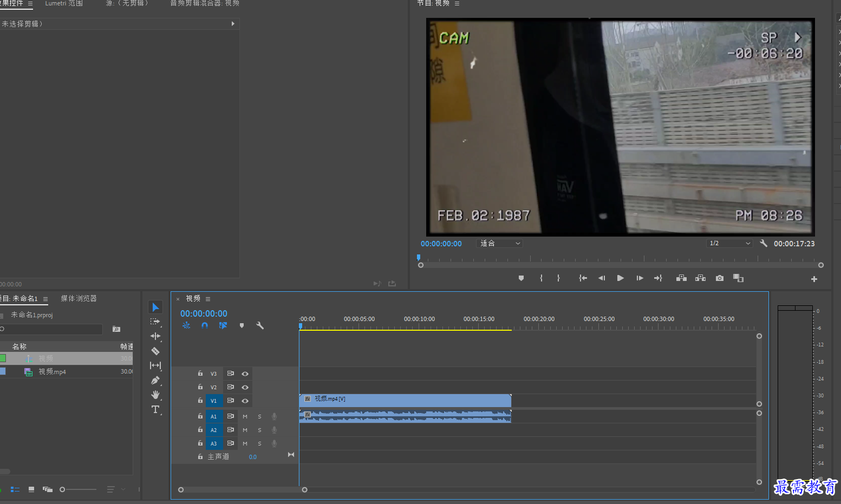
Task: Step back one frame in program monitor
Action: 601,278
